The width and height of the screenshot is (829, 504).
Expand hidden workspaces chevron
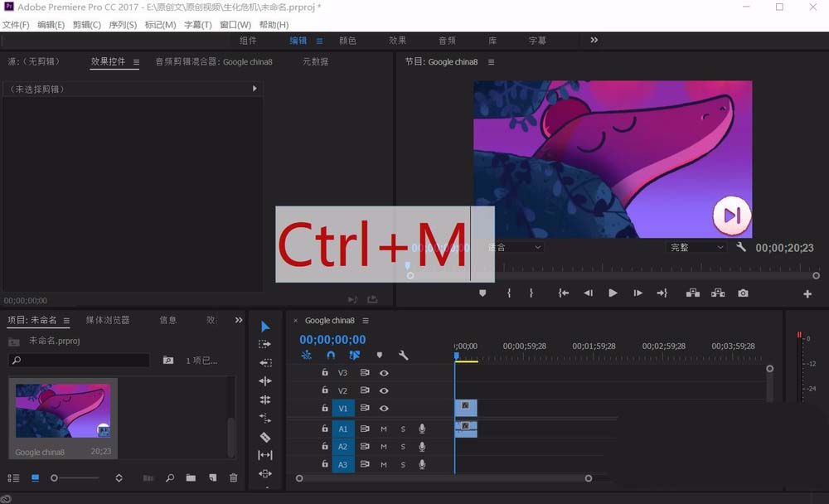(594, 40)
